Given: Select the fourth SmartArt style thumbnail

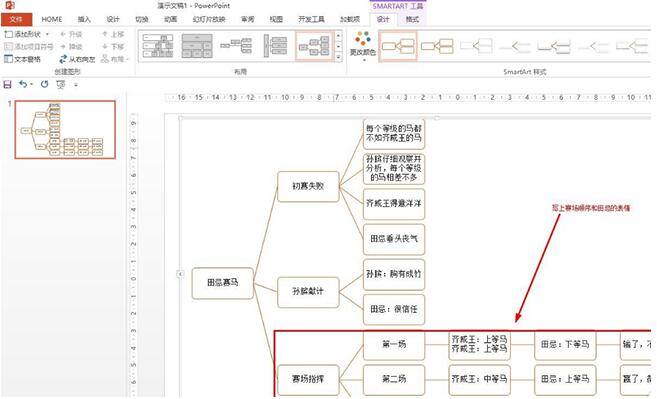Looking at the screenshot, I should [515, 46].
